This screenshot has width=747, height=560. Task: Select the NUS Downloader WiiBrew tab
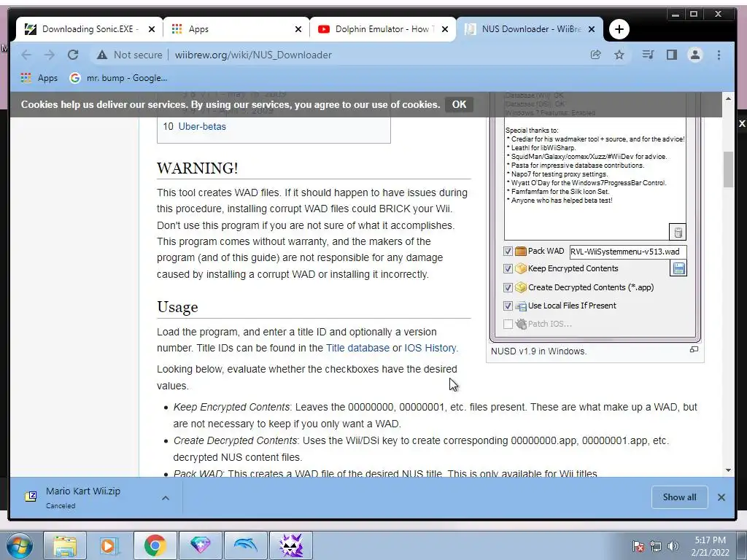pyautogui.click(x=529, y=29)
